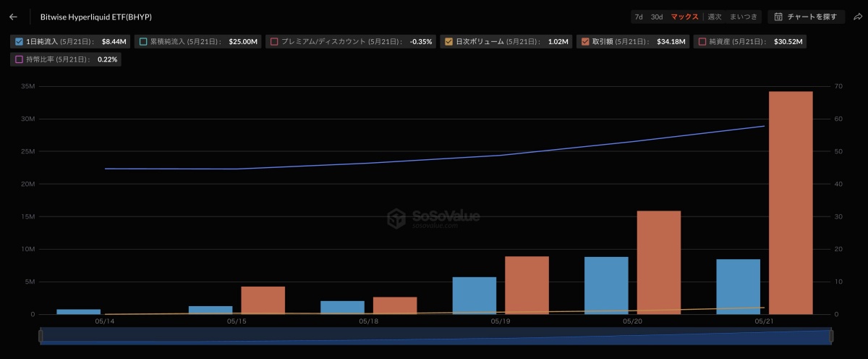This screenshot has height=359, width=868.
Task: Click the 05/20 blue inflow bar
Action: point(606,285)
